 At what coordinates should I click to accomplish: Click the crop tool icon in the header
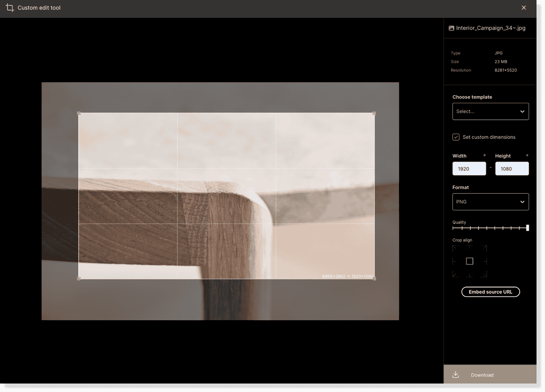click(9, 8)
